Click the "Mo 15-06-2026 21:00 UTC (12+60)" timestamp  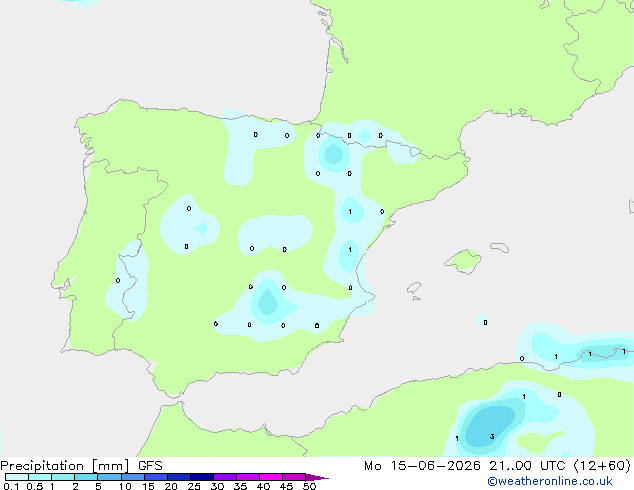tap(497, 466)
